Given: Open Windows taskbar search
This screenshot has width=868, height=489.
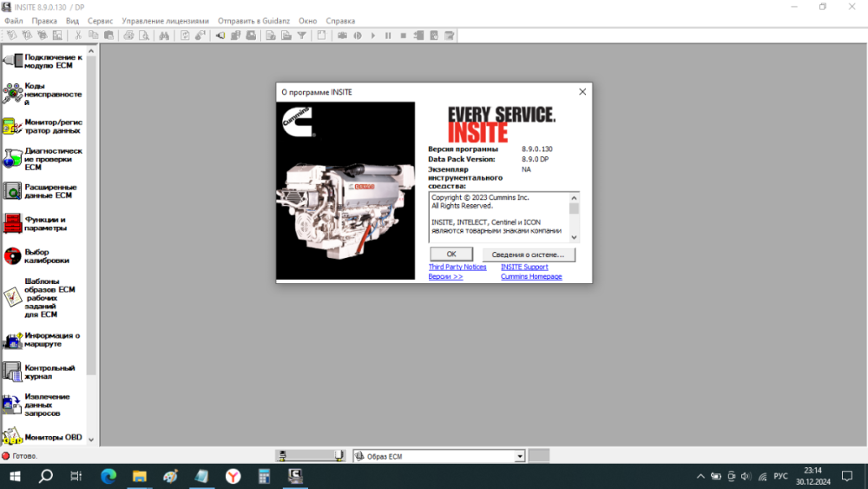Looking at the screenshot, I should coord(46,476).
